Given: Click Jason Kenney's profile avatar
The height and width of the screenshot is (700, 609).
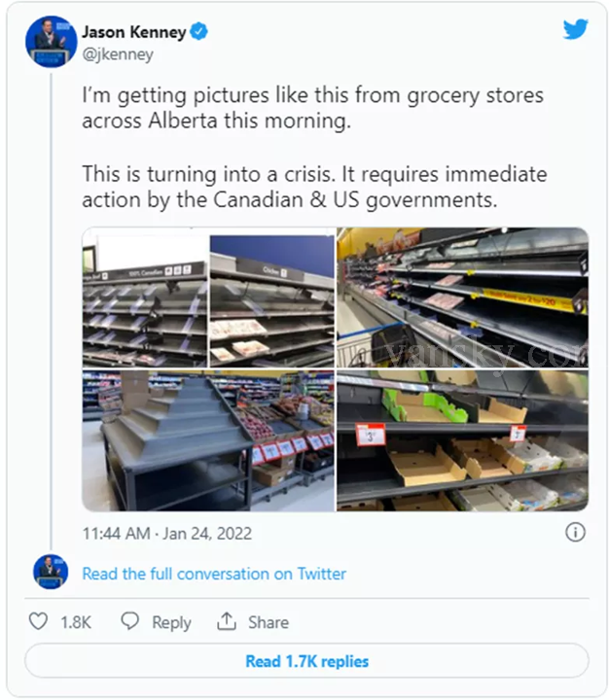Looking at the screenshot, I should click(x=50, y=41).
